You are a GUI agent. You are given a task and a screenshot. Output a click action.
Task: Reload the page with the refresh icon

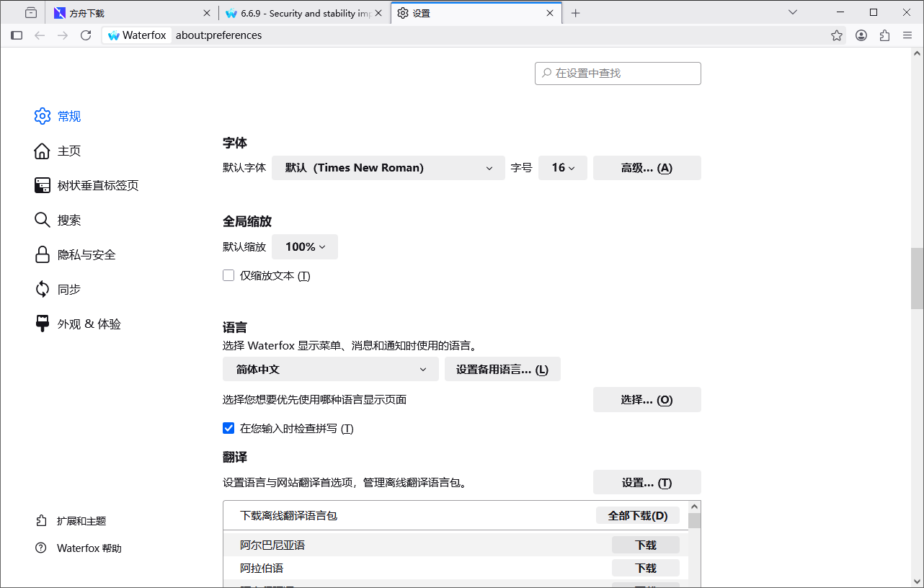86,35
